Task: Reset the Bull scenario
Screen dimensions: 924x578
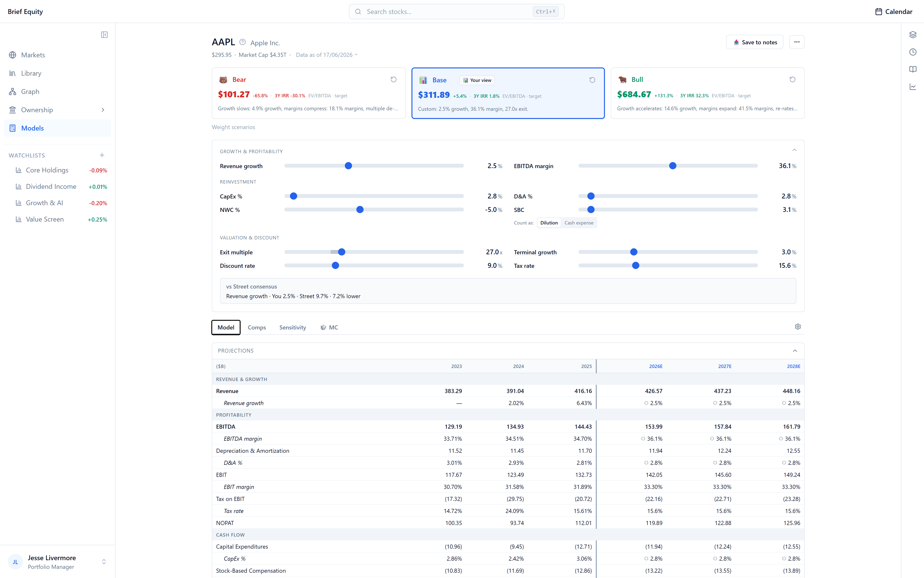Action: tap(792, 79)
